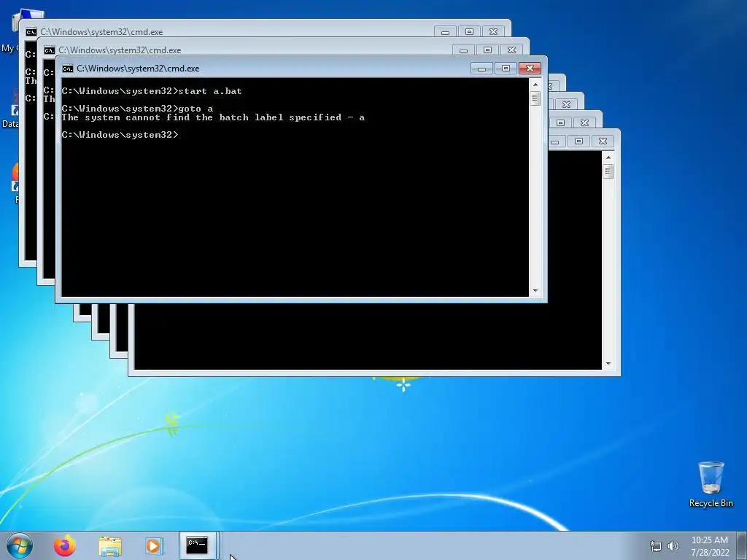Open Windows Media Player from the taskbar

point(154,546)
